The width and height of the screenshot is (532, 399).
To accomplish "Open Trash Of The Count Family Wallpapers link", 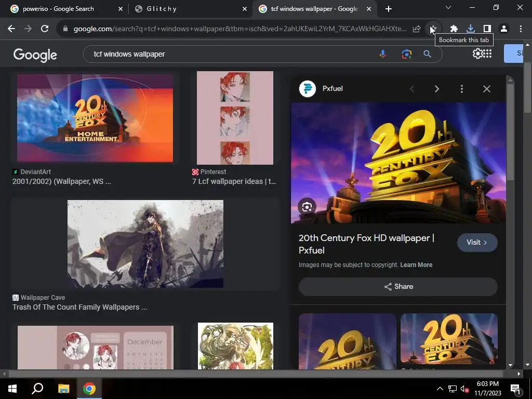I will click(79, 307).
